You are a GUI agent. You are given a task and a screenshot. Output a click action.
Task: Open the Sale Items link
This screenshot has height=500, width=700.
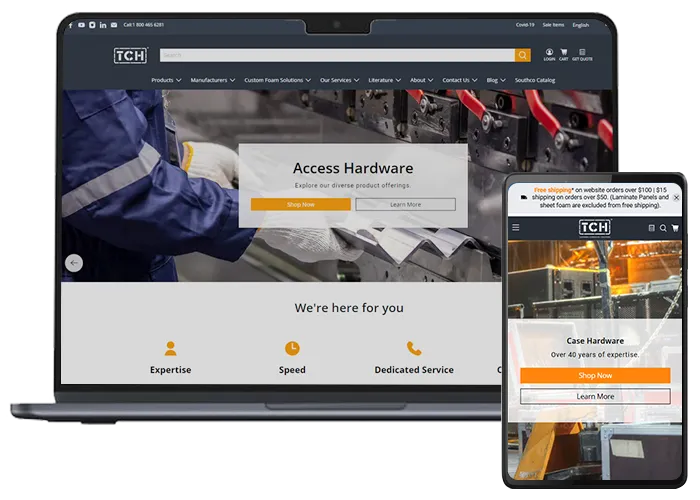tap(553, 25)
